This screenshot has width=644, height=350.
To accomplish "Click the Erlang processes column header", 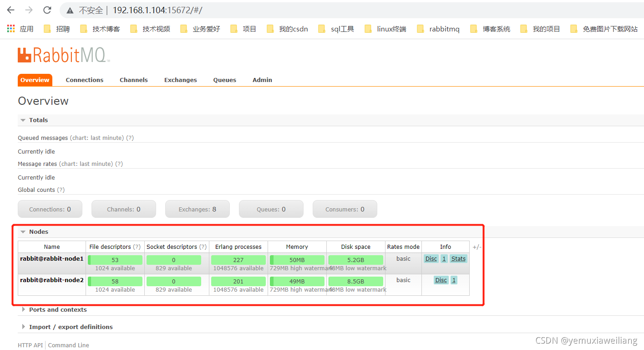I will [x=238, y=247].
